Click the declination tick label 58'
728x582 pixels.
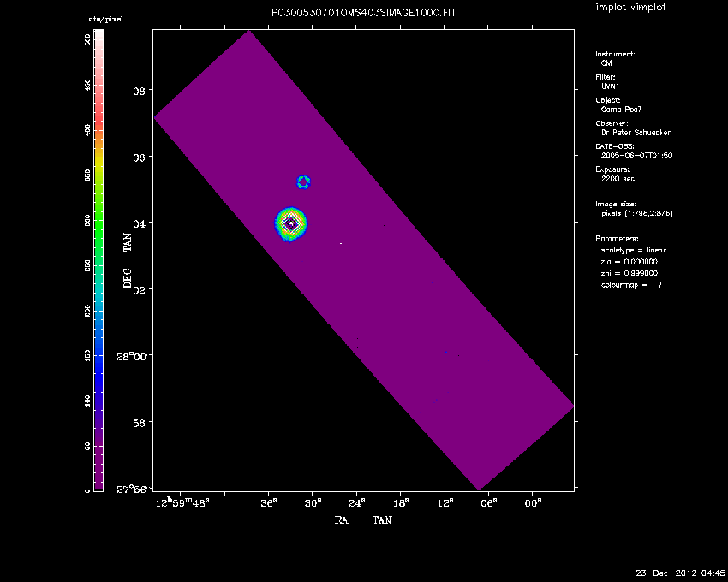point(140,424)
